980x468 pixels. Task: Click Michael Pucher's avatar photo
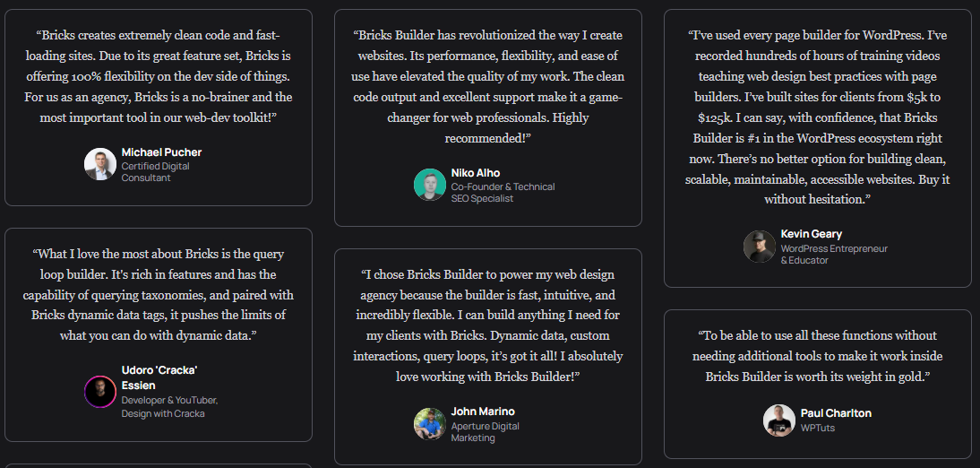[100, 165]
